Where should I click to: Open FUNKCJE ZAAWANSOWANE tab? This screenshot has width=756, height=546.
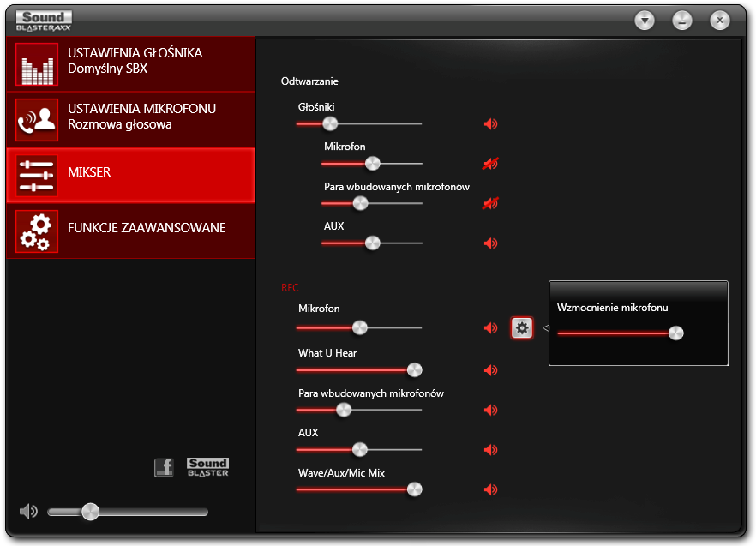[x=130, y=231]
